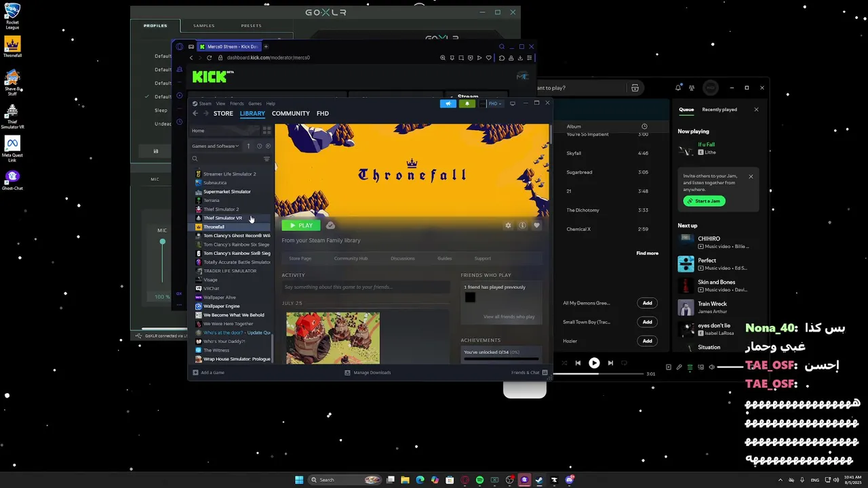Click Add a Game in Steam
This screenshot has height=488, width=868.
coord(208,372)
